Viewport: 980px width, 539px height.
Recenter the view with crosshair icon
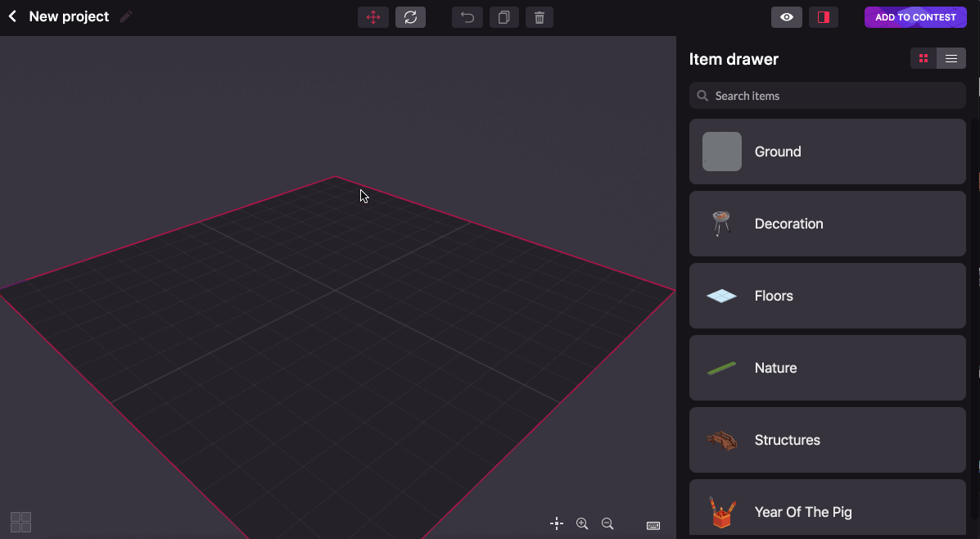point(557,524)
